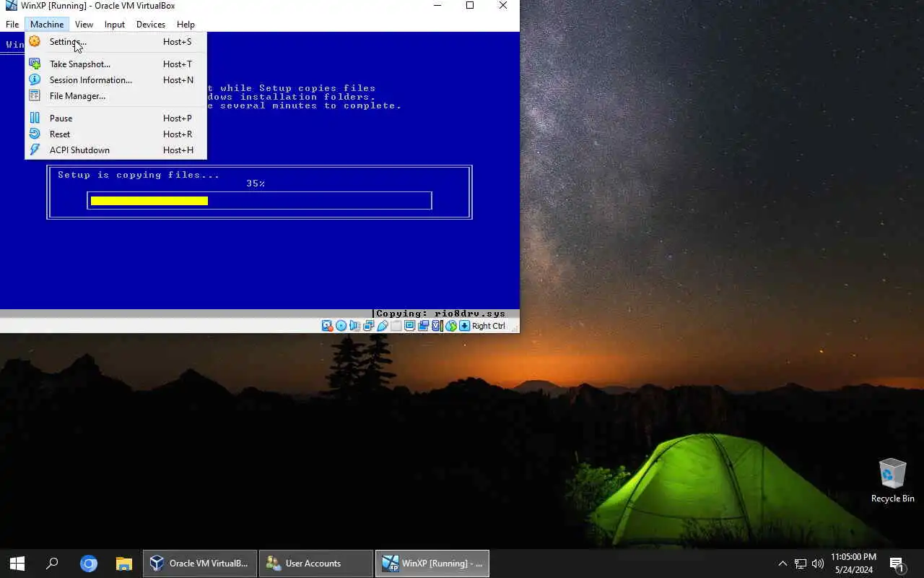Click the keyboard capture host key icon

pos(464,326)
